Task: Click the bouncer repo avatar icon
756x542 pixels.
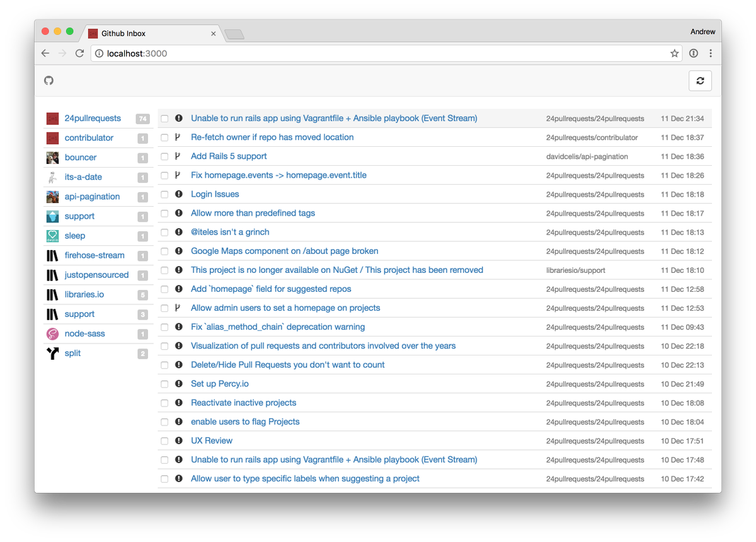Action: tap(52, 158)
